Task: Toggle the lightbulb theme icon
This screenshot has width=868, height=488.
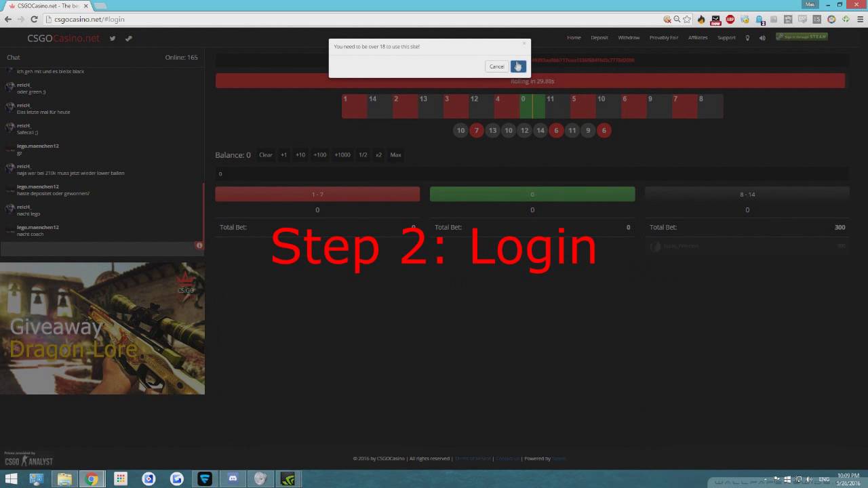Action: point(747,38)
